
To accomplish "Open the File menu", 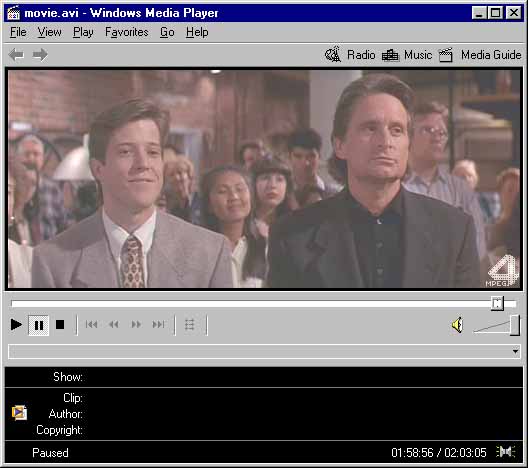I will click(18, 32).
